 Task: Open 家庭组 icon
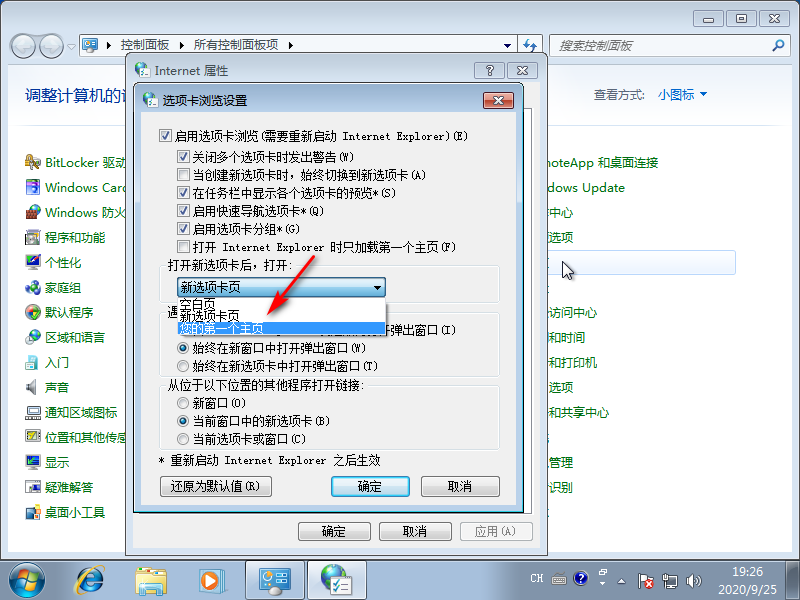click(33, 287)
